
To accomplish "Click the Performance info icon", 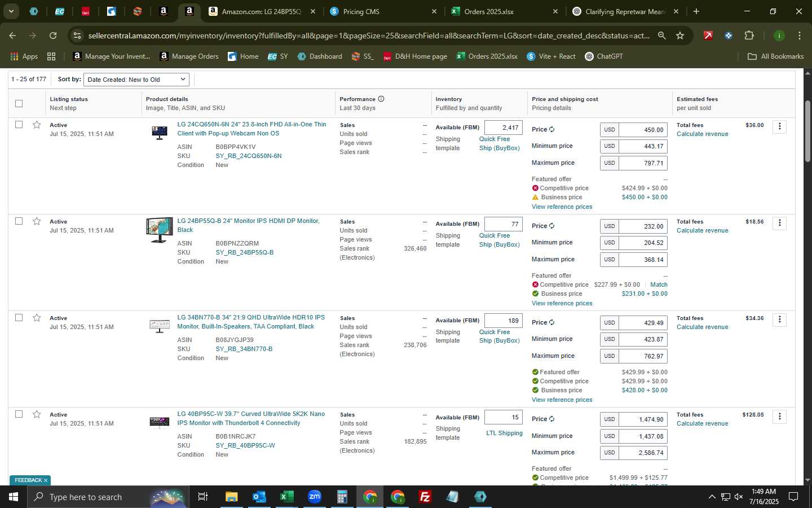I will (x=381, y=99).
